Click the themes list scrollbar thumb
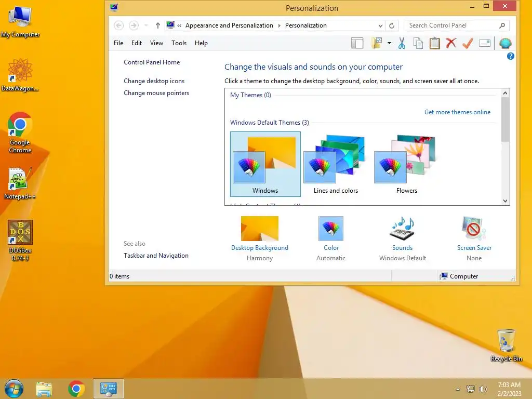This screenshot has width=532, height=399. (505, 119)
